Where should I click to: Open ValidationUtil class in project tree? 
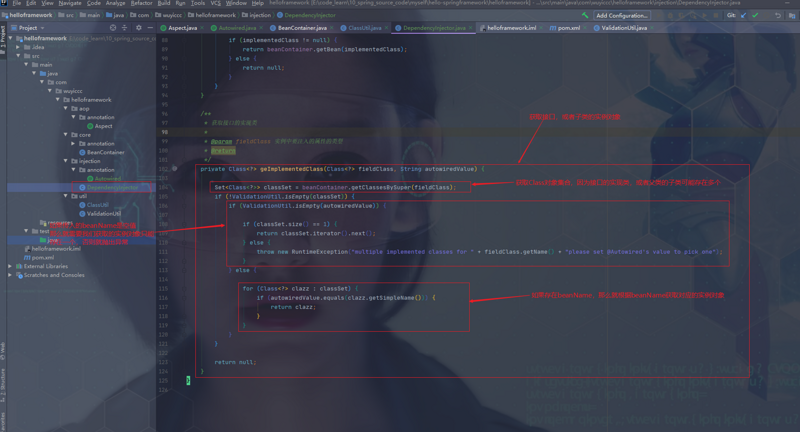click(104, 214)
